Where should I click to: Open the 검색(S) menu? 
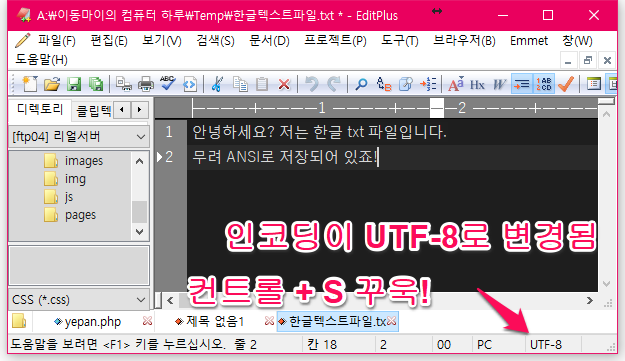215,41
